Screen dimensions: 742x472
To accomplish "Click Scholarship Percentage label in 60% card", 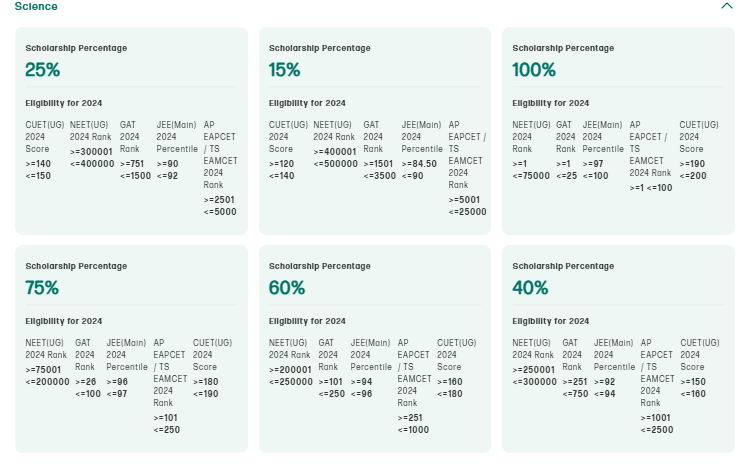I will pos(320,266).
